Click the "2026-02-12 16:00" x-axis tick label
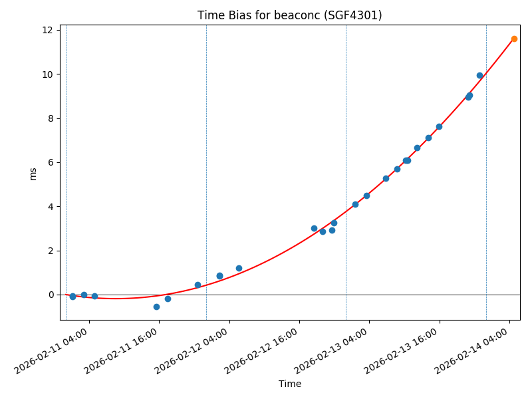 click(263, 350)
